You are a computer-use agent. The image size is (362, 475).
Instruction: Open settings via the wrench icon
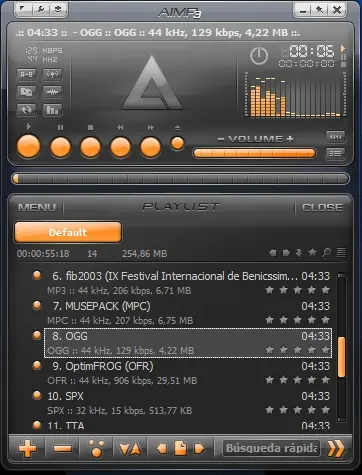point(41,9)
